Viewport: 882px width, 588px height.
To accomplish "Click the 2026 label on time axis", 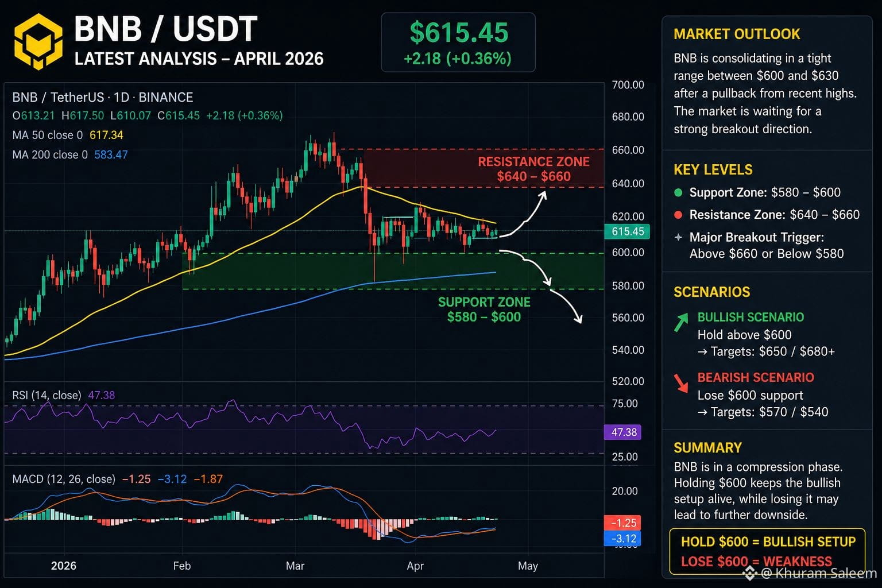I will click(64, 566).
